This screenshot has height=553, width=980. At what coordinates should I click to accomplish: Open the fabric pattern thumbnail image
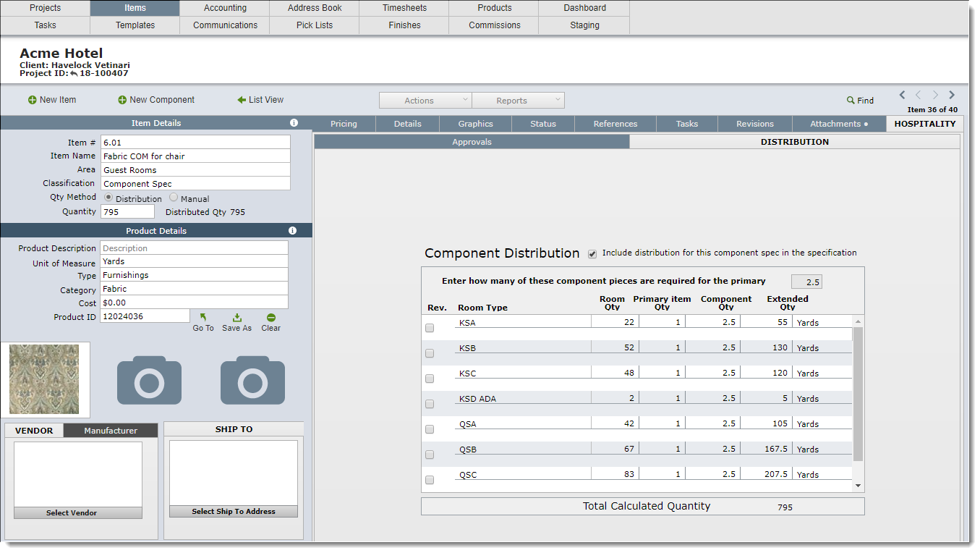(45, 379)
